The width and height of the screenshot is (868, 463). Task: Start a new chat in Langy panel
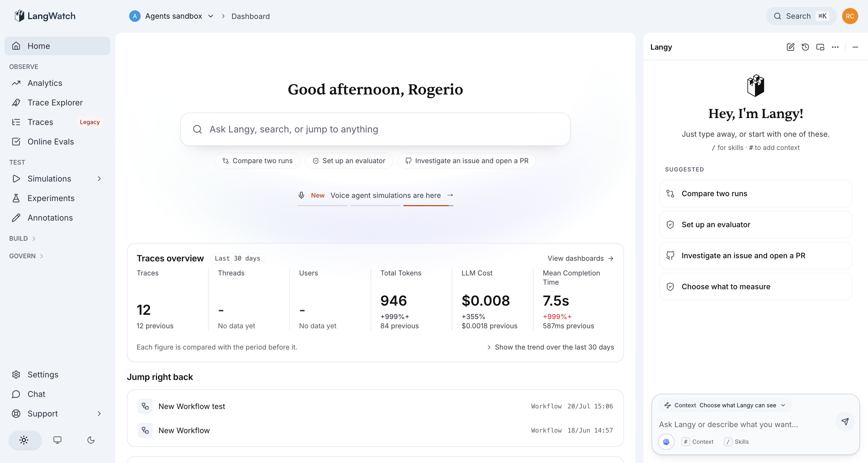pos(790,47)
